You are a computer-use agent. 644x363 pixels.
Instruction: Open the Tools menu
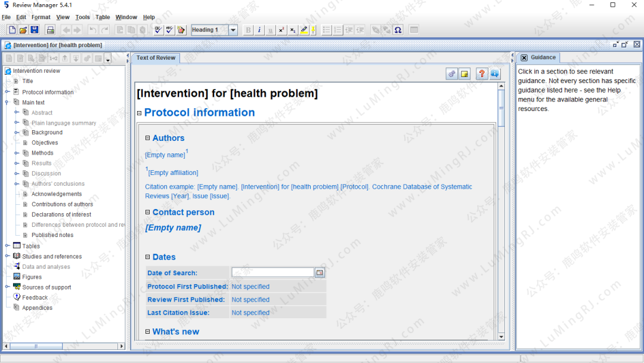tap(82, 17)
